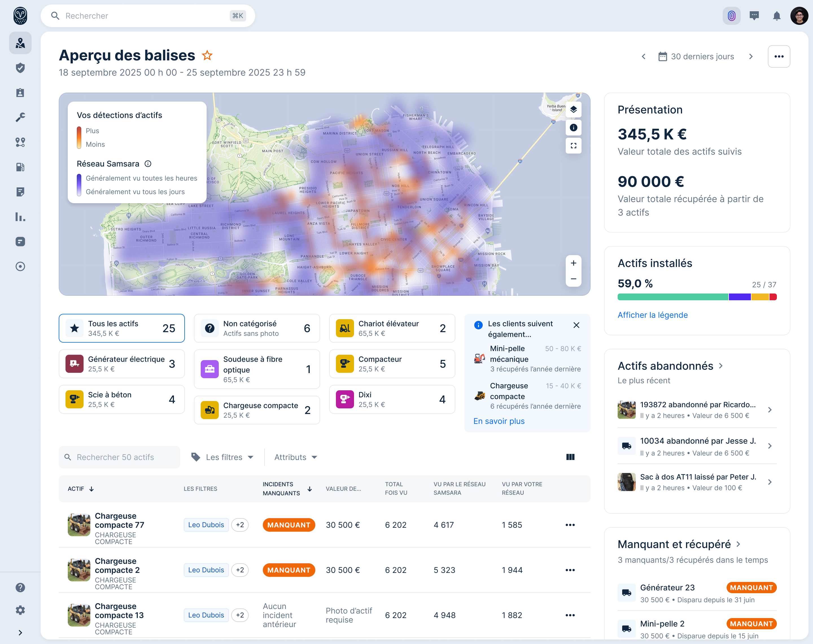Open the fuel and energy sidebar section
Screen dimensions: 813x644
click(20, 167)
